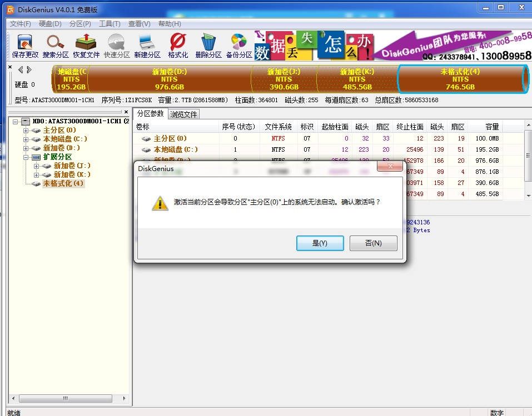Select 新加卷(D:) 976.6GB on disk bar
The image size is (532, 416).
(170, 79)
